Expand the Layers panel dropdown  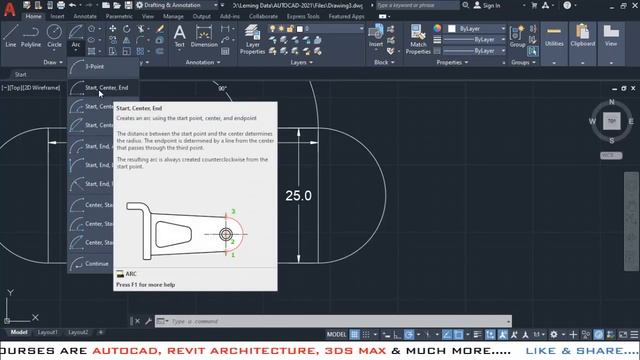(x=302, y=62)
